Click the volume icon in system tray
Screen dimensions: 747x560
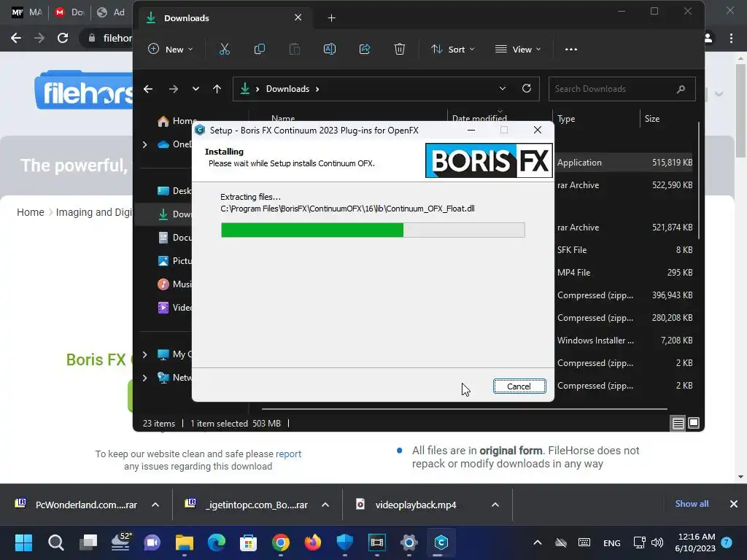(657, 542)
